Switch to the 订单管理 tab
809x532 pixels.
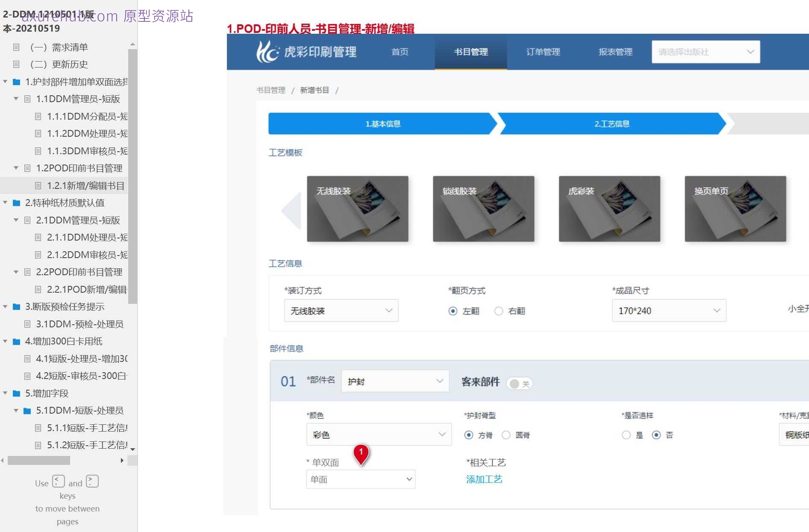[x=542, y=52]
